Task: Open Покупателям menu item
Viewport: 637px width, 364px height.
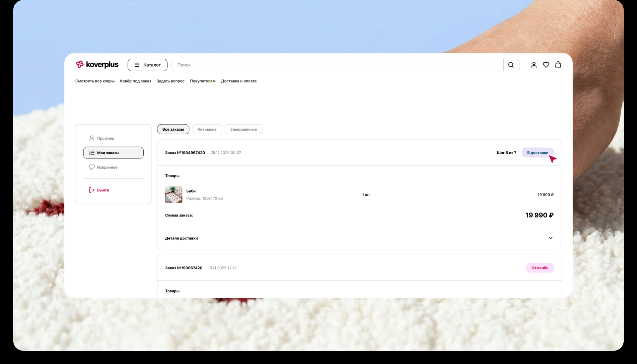Action: [202, 81]
